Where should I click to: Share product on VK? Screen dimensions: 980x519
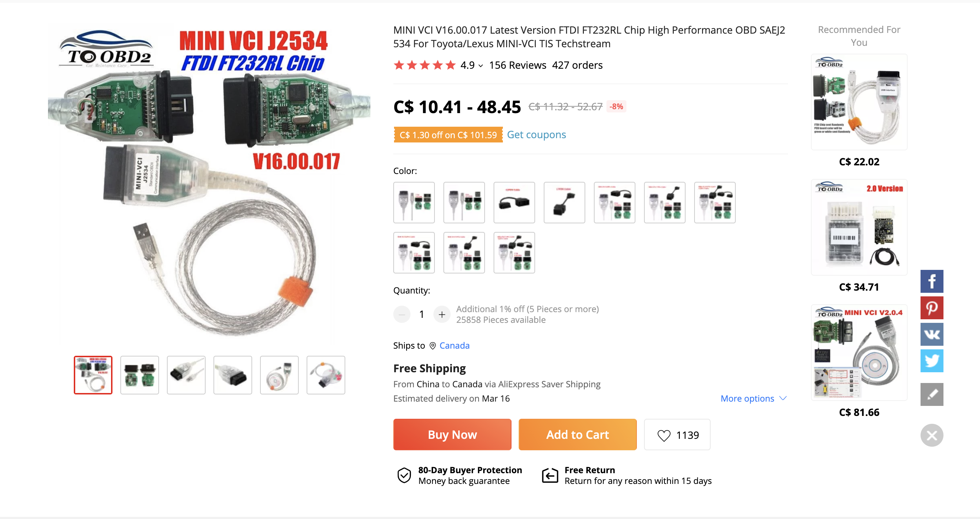click(931, 334)
